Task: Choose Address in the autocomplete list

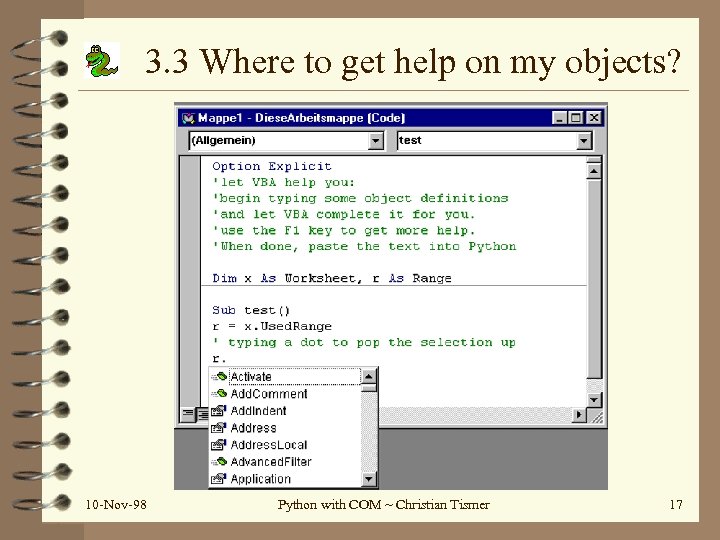Action: 253,428
